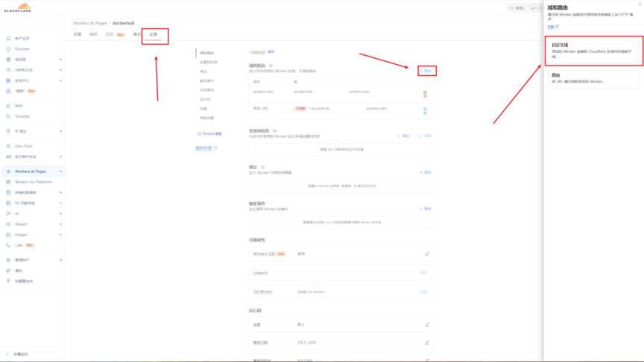Click the search magnifier icon in top bar
The image size is (644, 362).
[x=512, y=8]
